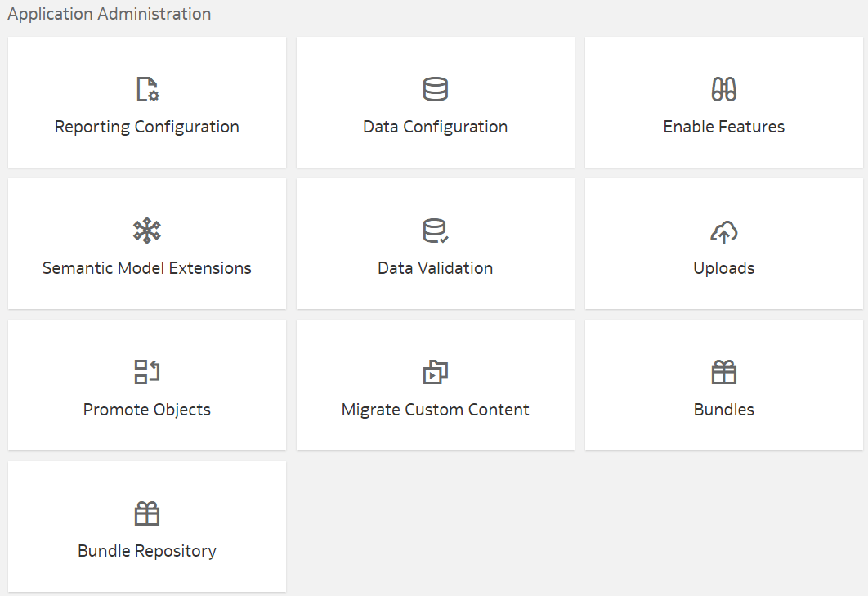
Task: Click the Promote Objects icon
Action: pyautogui.click(x=146, y=371)
